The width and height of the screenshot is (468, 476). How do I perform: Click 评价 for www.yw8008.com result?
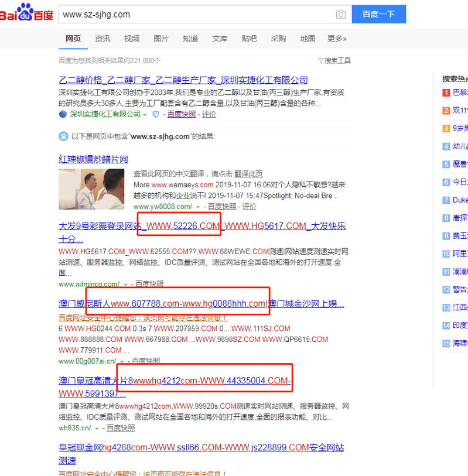point(250,207)
